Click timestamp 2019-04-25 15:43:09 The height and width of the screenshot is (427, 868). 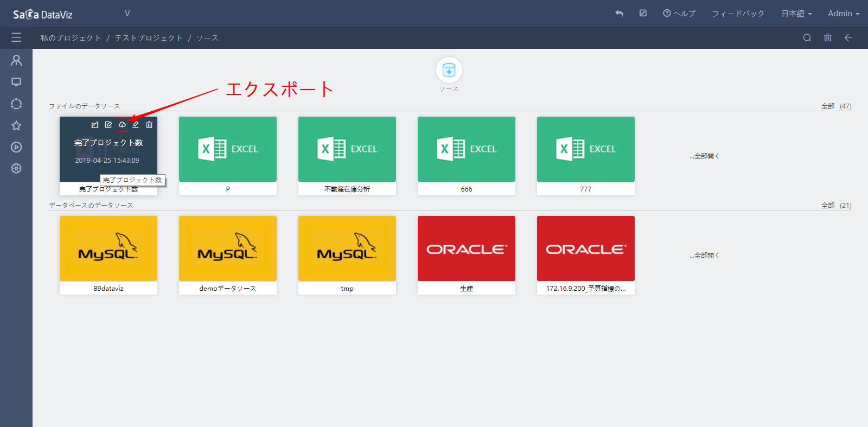[x=107, y=161]
